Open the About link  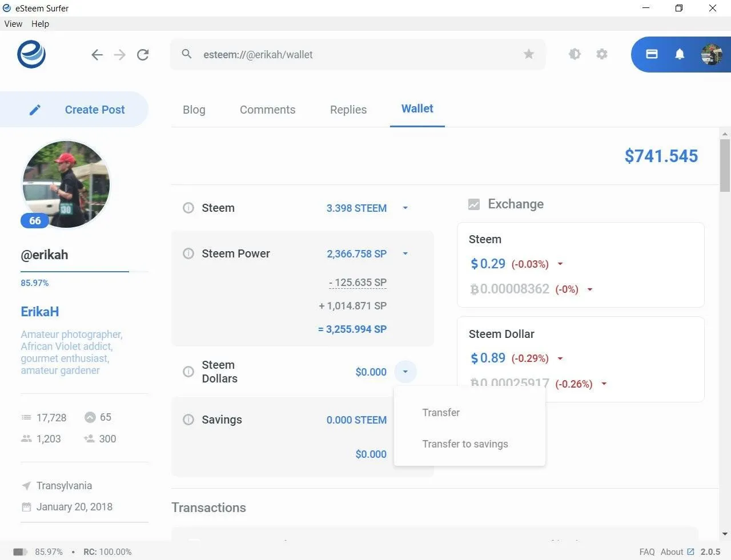[672, 552]
